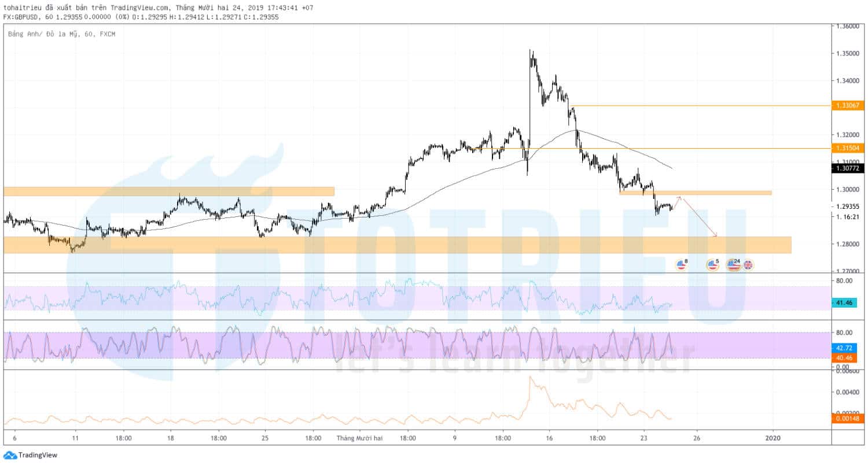The height and width of the screenshot is (465, 868).
Task: Click the TradingView cloud logo icon
Action: pos(10,455)
